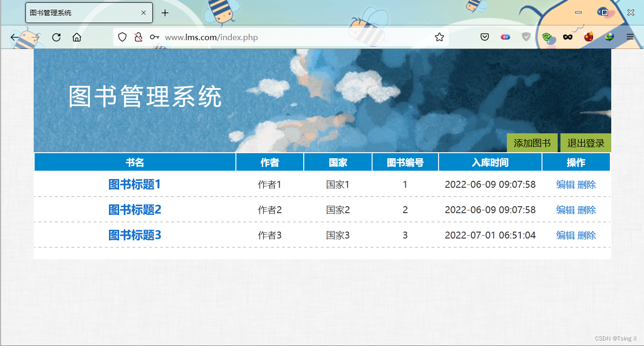Click the 入库时间 cell in the 图书标题2 row
The width and height of the screenshot is (644, 346).
click(x=490, y=210)
